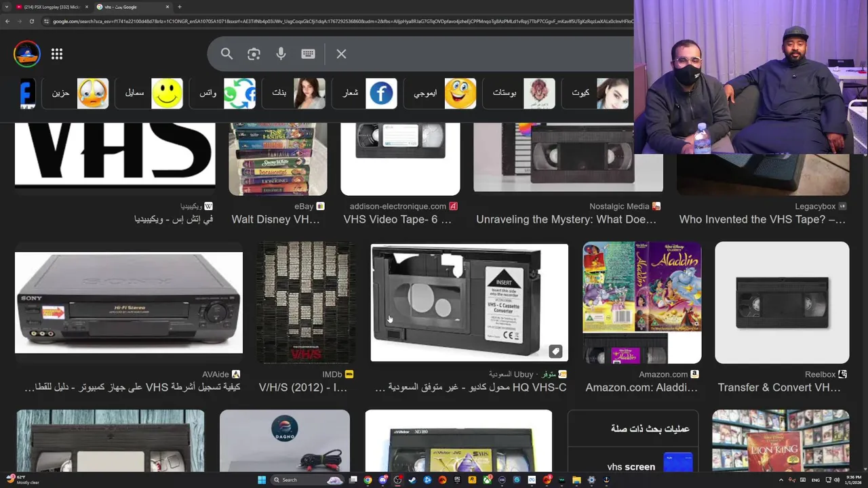Click the taskbar Search box
This screenshot has width=868, height=488.
307,480
